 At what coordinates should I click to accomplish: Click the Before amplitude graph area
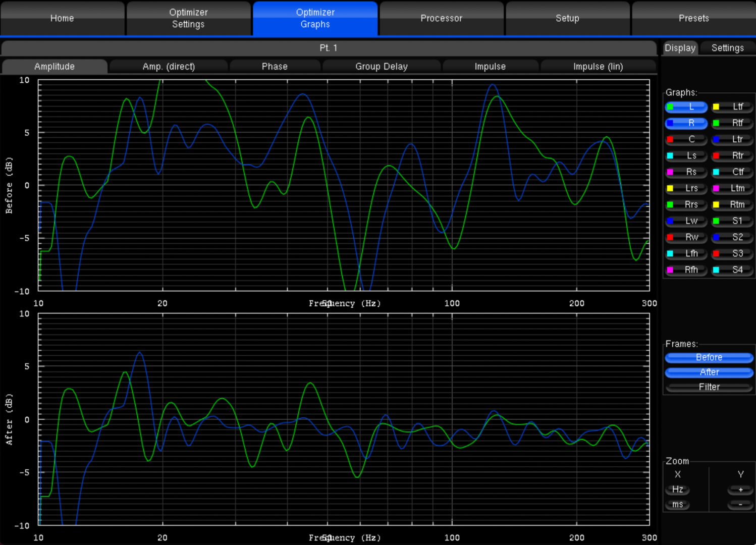click(x=344, y=185)
